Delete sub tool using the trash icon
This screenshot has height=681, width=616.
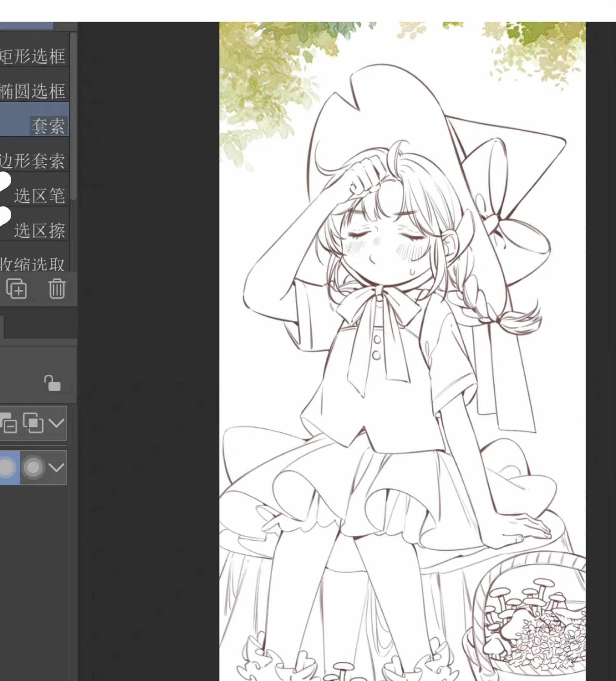pos(57,289)
